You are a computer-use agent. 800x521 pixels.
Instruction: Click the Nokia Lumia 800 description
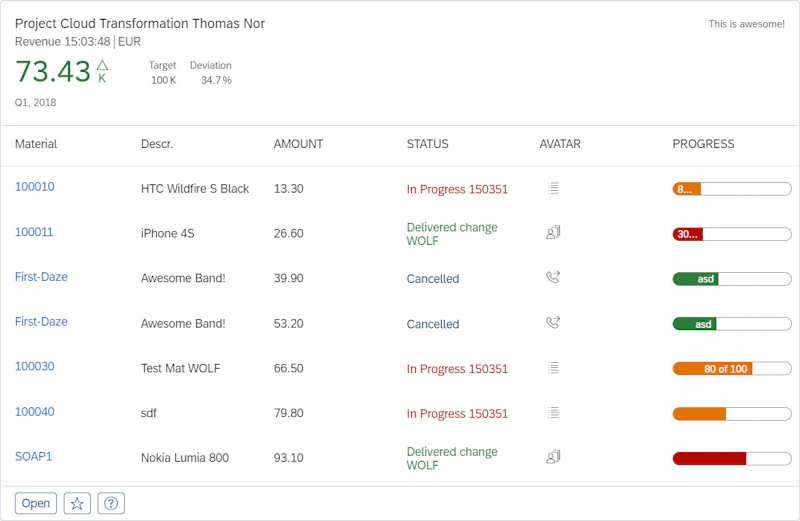coord(185,458)
